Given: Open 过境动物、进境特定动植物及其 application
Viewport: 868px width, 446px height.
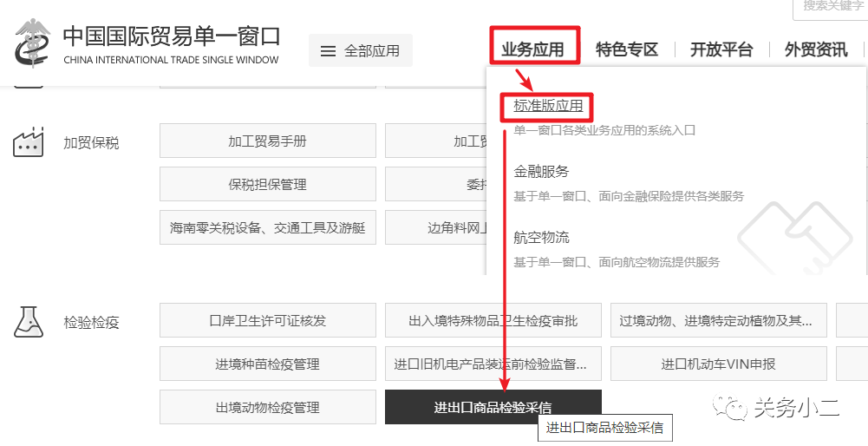Looking at the screenshot, I should coord(719,320).
